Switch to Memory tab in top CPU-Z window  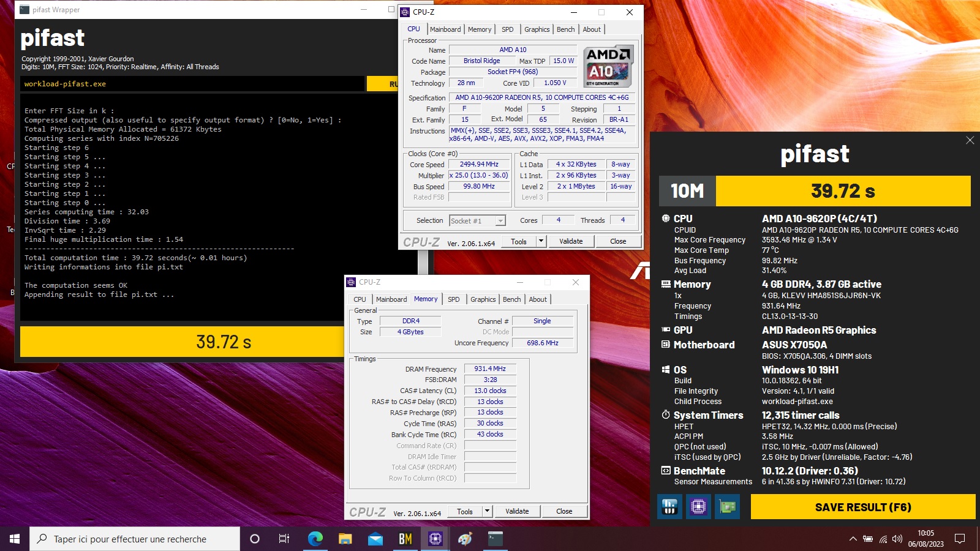(480, 29)
